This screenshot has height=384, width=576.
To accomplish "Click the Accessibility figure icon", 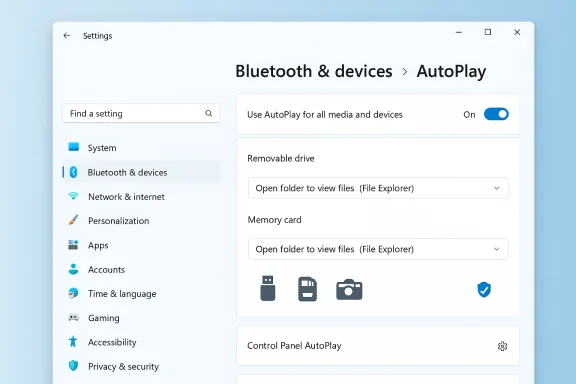I will (x=73, y=342).
